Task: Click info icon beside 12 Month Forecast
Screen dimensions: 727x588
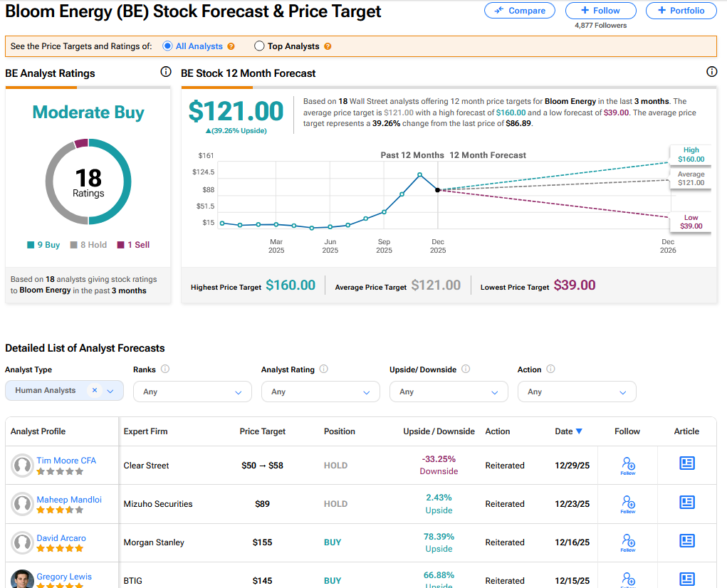Action: [x=711, y=72]
